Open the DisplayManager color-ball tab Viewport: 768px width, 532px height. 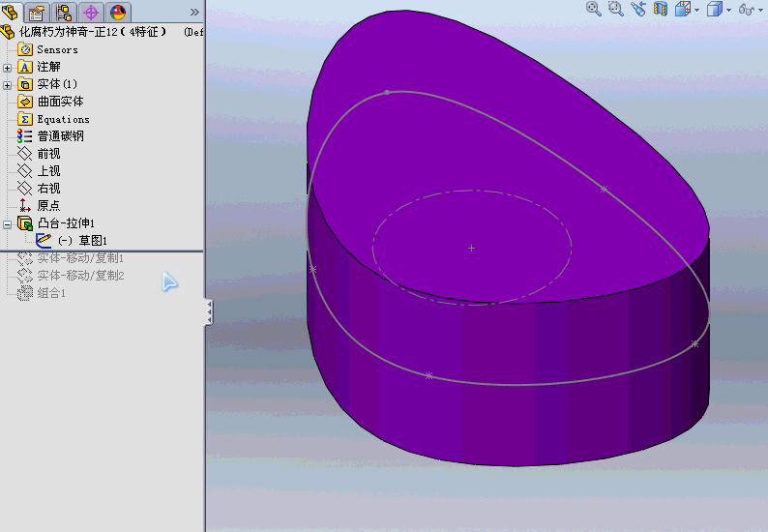pyautogui.click(x=118, y=13)
